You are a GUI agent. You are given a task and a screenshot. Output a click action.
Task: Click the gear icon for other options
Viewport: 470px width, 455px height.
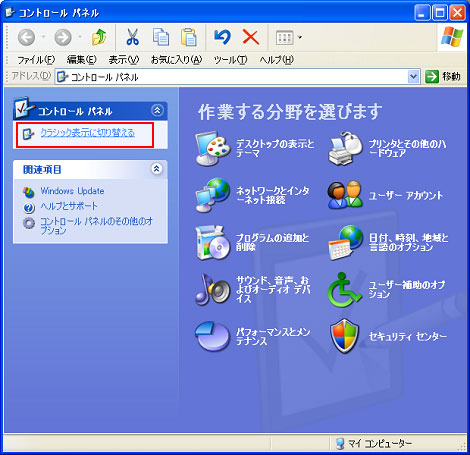[29, 223]
